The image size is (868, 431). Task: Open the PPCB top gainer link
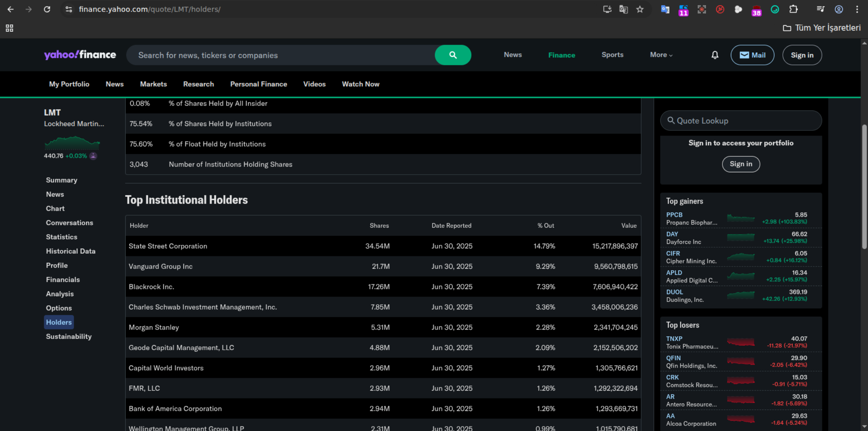(x=674, y=215)
